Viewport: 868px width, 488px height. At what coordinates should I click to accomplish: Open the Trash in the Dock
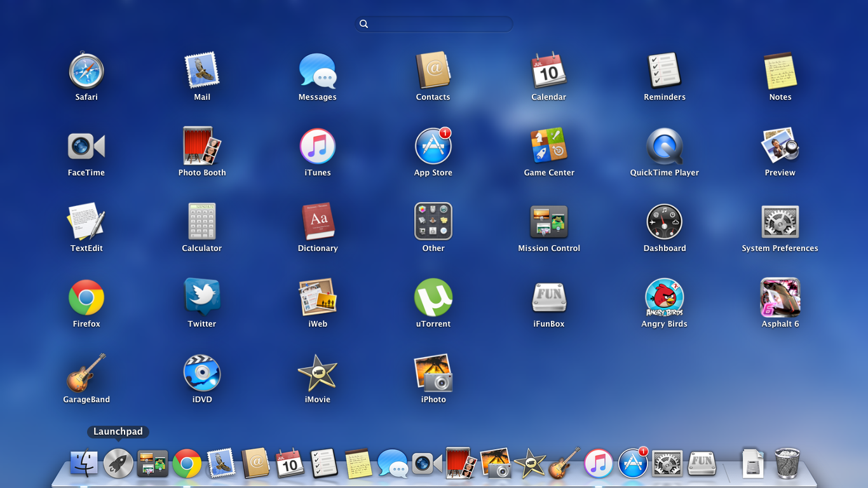click(x=787, y=463)
